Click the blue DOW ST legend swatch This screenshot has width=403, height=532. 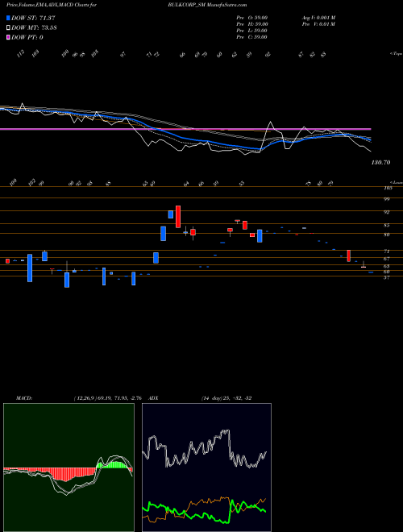click(8, 18)
